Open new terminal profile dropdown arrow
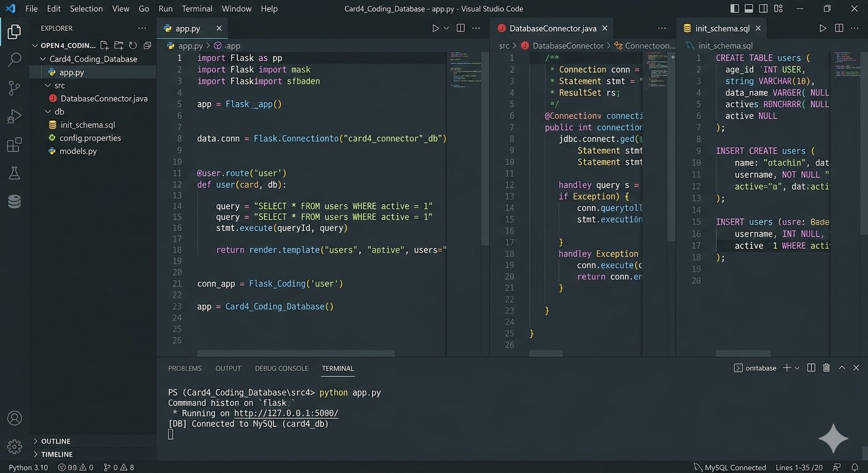This screenshot has width=868, height=473. 797,368
